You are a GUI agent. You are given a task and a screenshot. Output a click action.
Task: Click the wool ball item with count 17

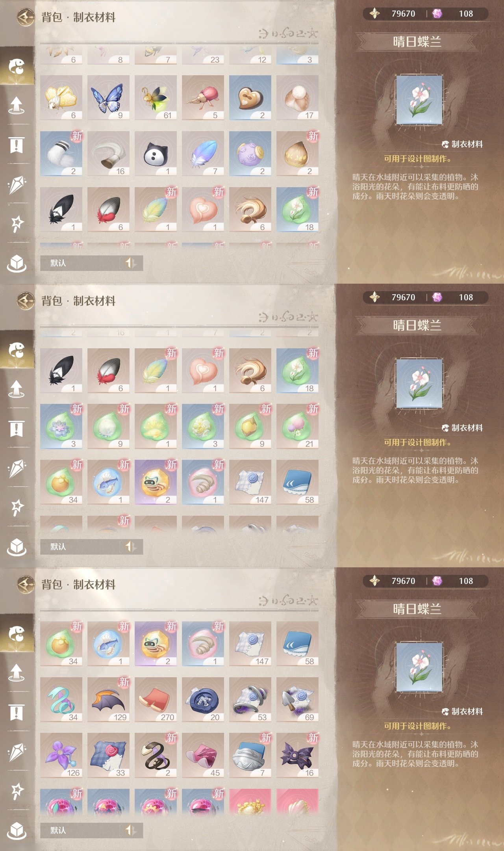click(x=297, y=98)
